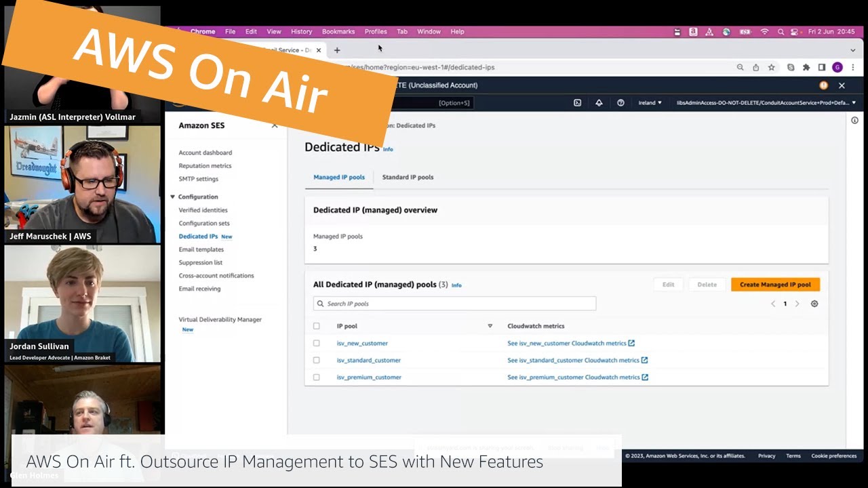The height and width of the screenshot is (488, 868).
Task: Check the isv_premium_customer pool checkbox
Action: click(317, 377)
